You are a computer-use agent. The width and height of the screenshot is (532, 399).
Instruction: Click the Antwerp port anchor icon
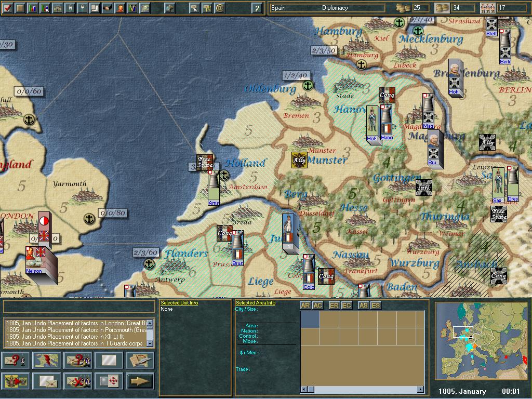149,263
